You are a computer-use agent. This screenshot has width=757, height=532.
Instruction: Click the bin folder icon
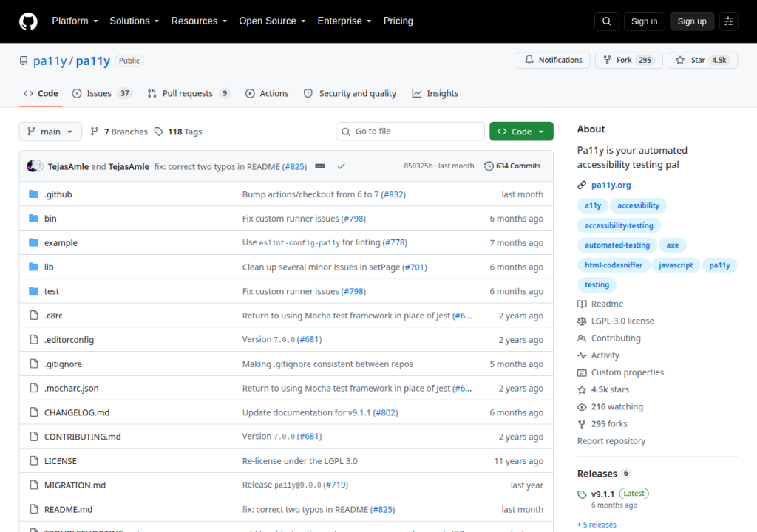pos(34,218)
